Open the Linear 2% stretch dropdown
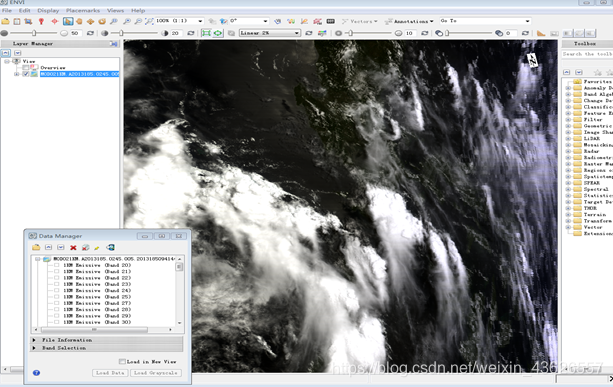The width and height of the screenshot is (613, 387). point(270,33)
